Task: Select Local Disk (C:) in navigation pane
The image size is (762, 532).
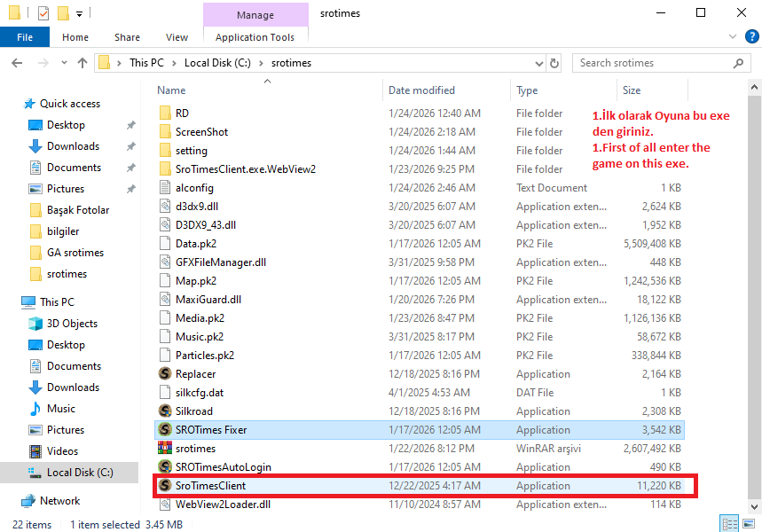Action: point(69,473)
